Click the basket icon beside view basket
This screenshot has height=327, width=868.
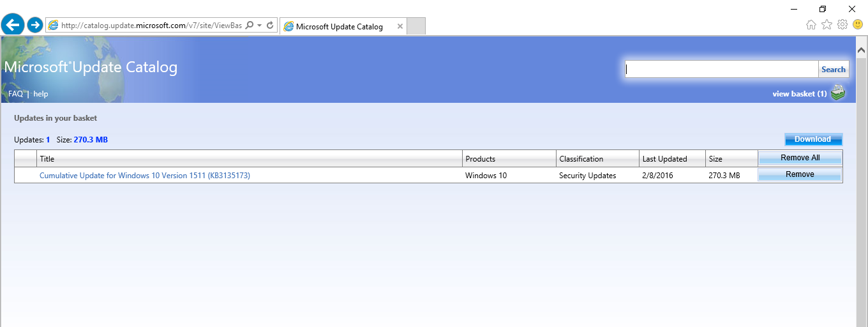tap(838, 93)
